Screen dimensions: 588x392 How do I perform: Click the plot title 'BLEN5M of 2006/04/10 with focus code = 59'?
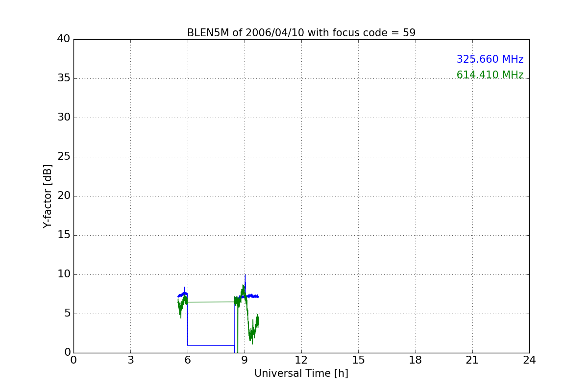click(301, 33)
